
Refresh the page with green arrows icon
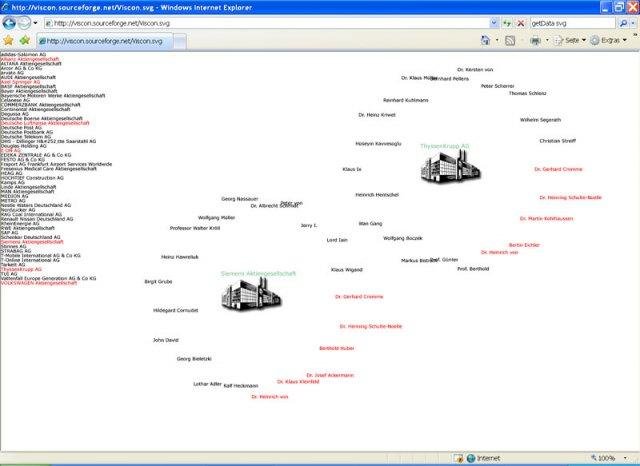coord(507,23)
